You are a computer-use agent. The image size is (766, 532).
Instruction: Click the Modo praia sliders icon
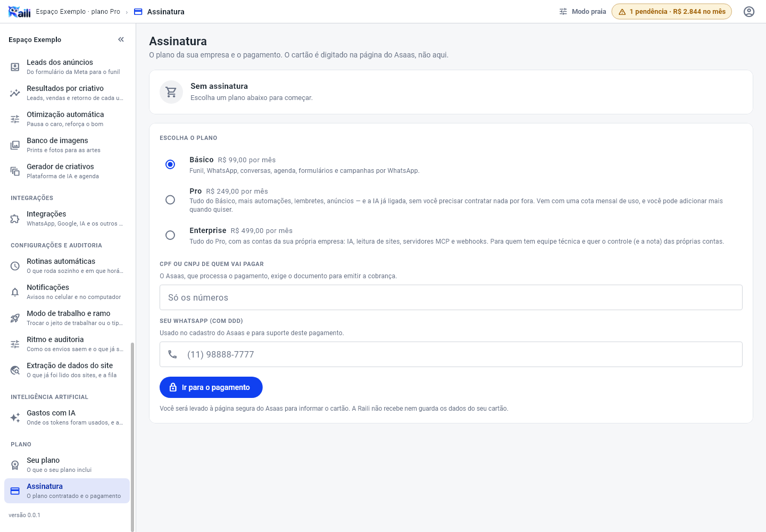pyautogui.click(x=563, y=12)
